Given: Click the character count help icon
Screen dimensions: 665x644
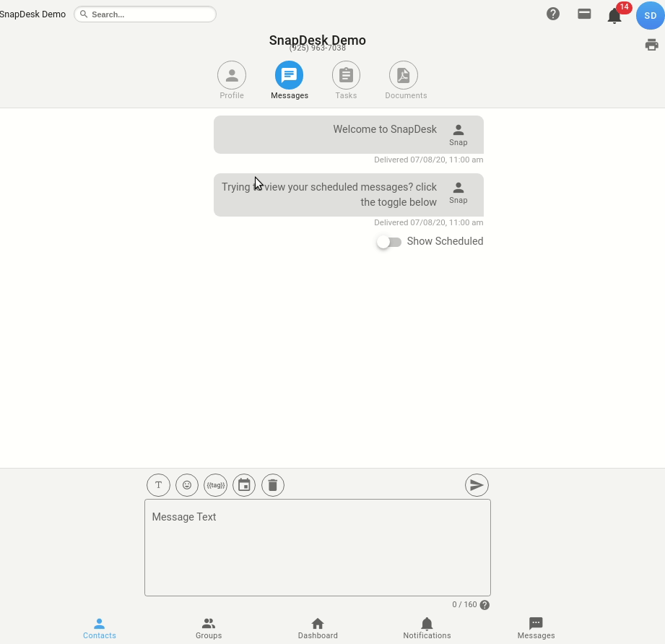Looking at the screenshot, I should pos(484,605).
